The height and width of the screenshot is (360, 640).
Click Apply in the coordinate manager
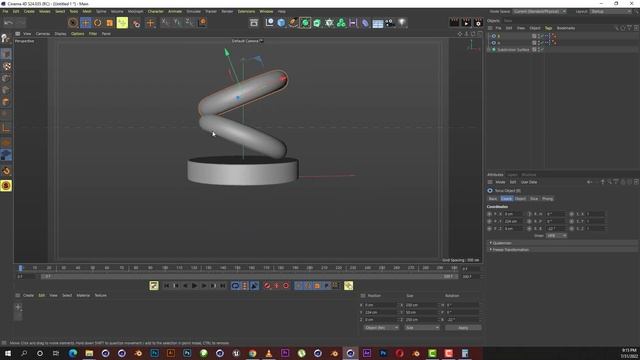pos(463,328)
